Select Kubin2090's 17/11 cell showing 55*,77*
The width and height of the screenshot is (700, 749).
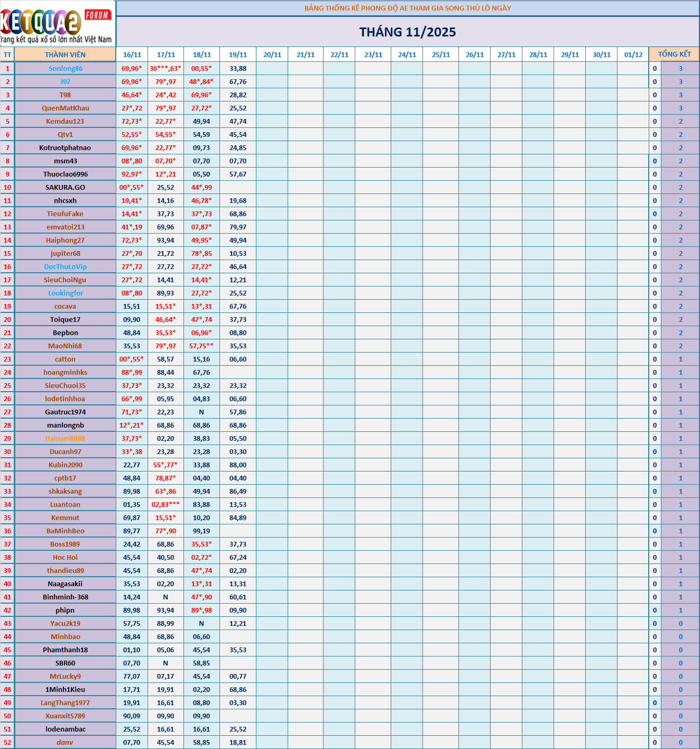tap(165, 465)
